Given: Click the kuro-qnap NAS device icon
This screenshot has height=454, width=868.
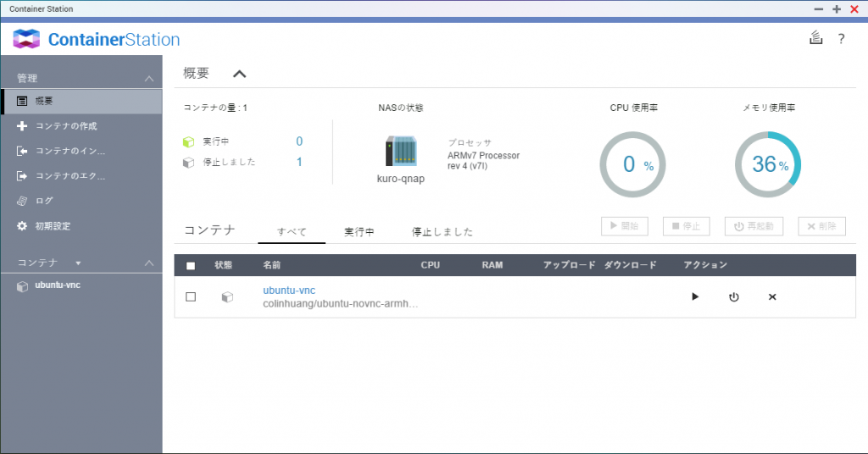Looking at the screenshot, I should tap(400, 152).
